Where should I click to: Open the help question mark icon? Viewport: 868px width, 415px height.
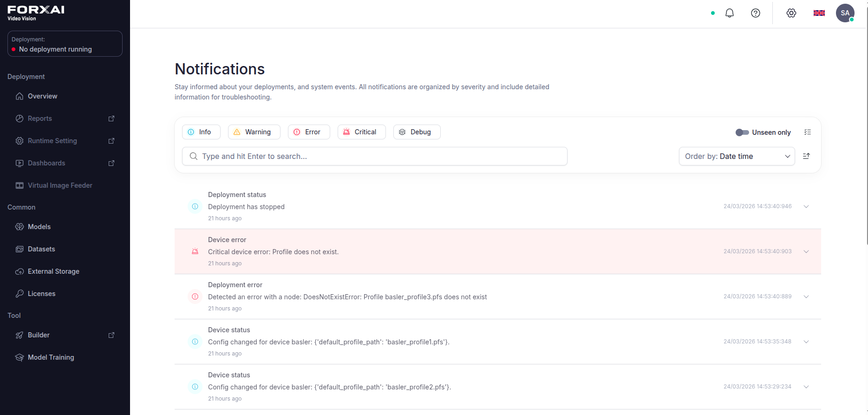pos(756,13)
